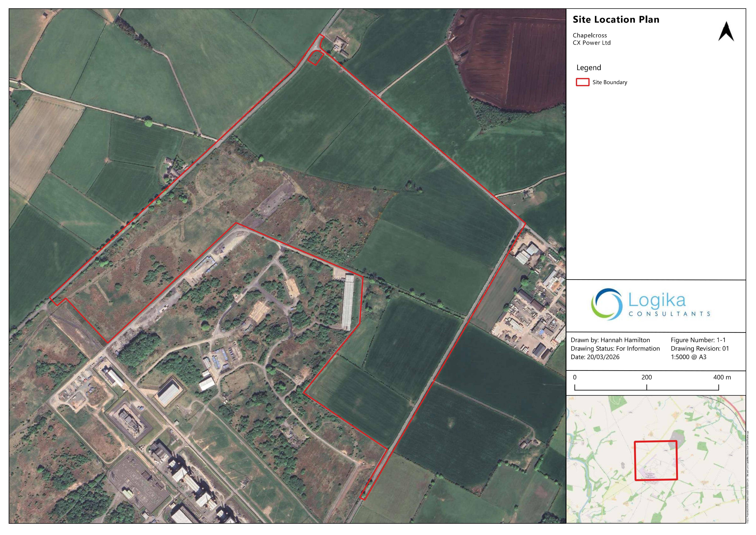Click 'Figure Number: 1-1' text
Image resolution: width=756 pixels, height=535 pixels.
698,340
